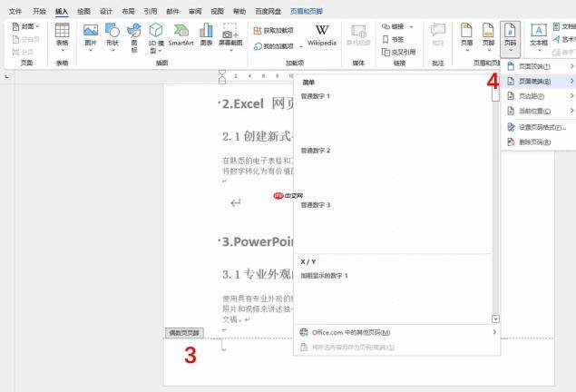This screenshot has height=392, width=576.
Task: Open 设置页码格式(F)... dialog
Action: 539,127
